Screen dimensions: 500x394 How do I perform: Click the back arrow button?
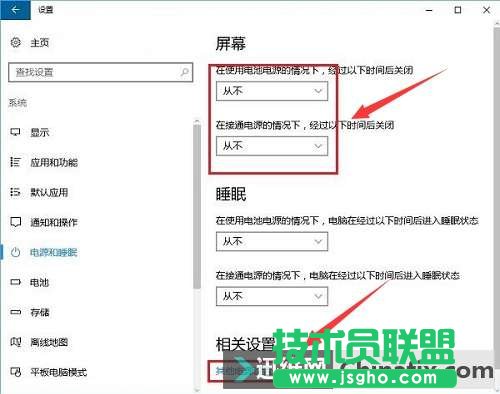click(x=15, y=10)
